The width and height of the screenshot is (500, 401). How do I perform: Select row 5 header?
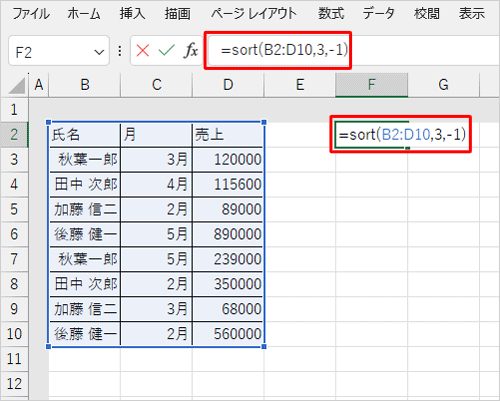point(14,209)
